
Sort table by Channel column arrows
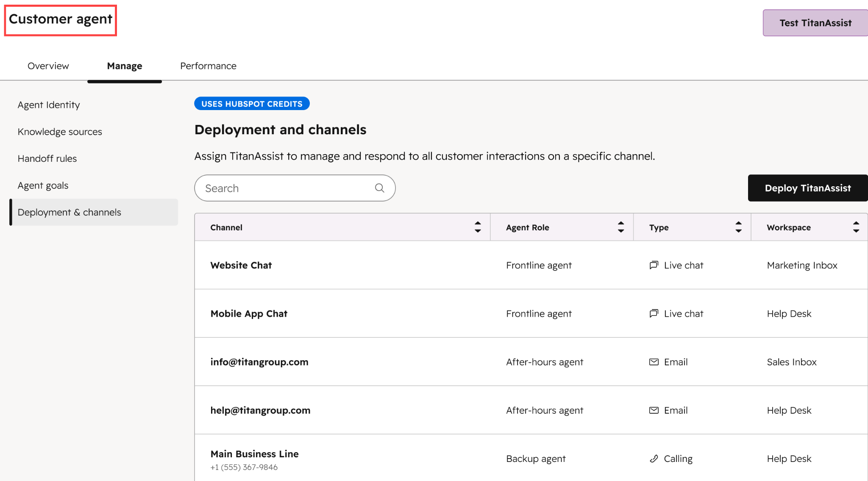[x=478, y=227]
